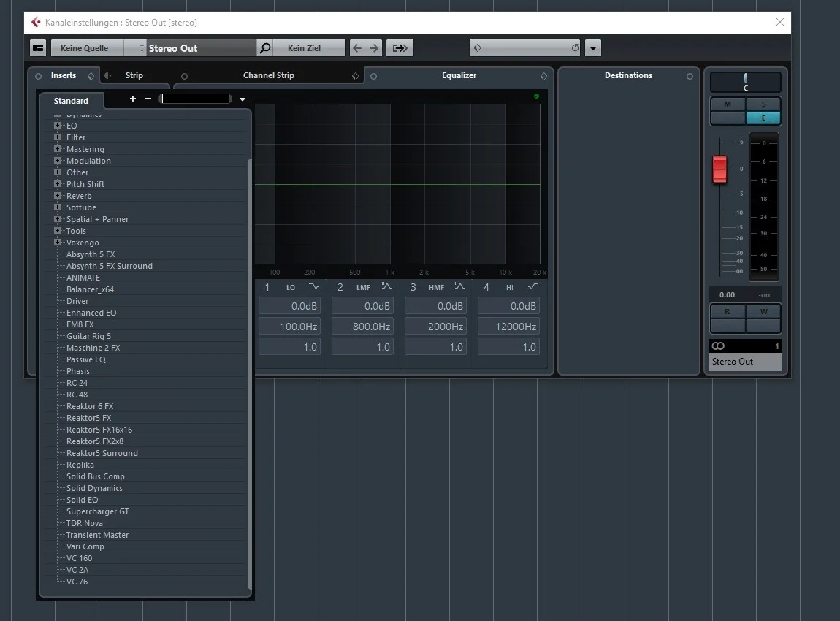
Task: Expand the EQ plugin folder
Action: coord(57,126)
